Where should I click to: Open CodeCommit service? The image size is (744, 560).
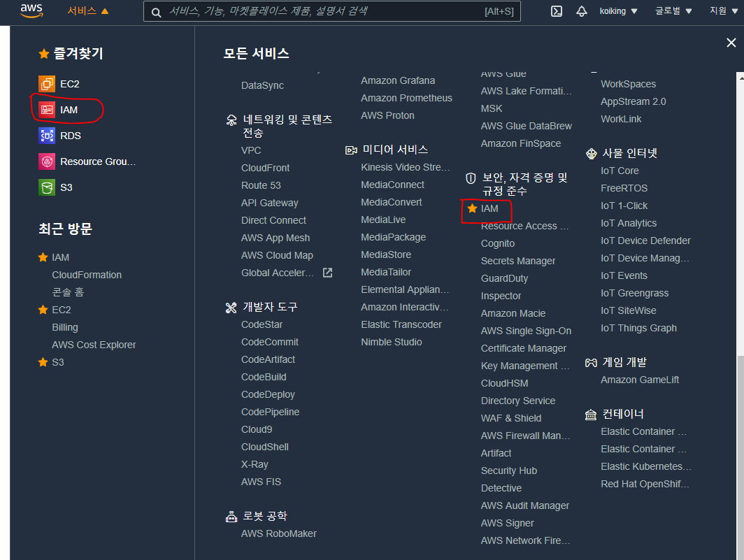tap(269, 342)
